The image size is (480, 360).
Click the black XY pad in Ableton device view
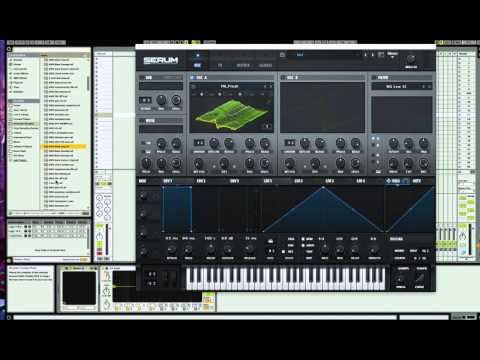click(x=79, y=288)
